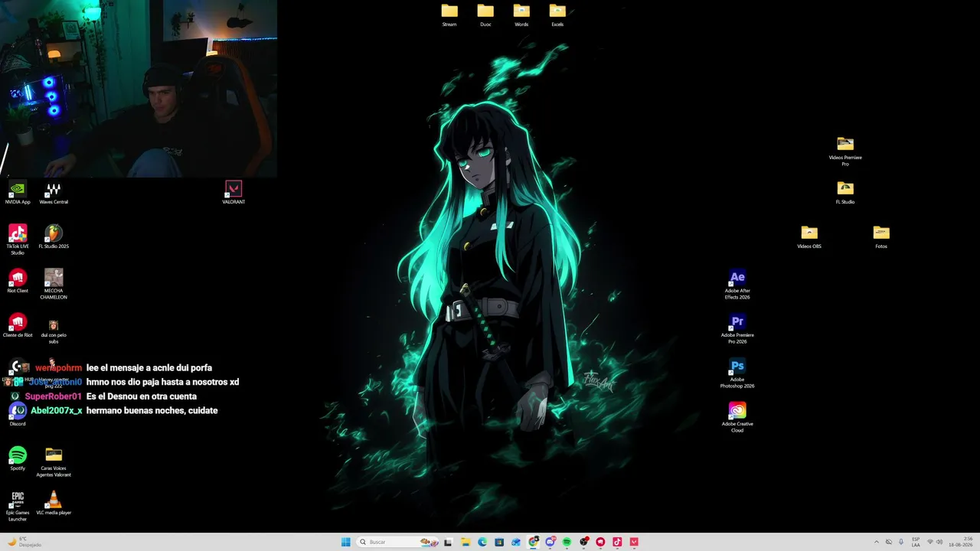Select the Words desktop folder

click(x=521, y=15)
